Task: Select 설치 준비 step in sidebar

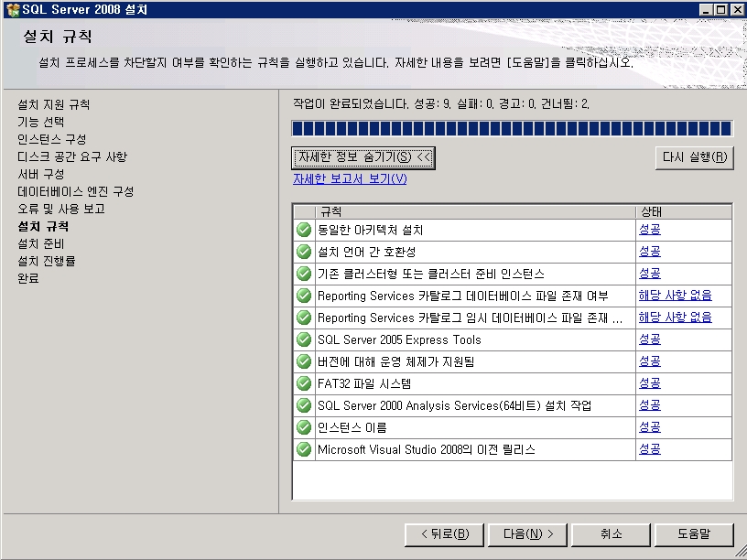Action: tap(40, 243)
